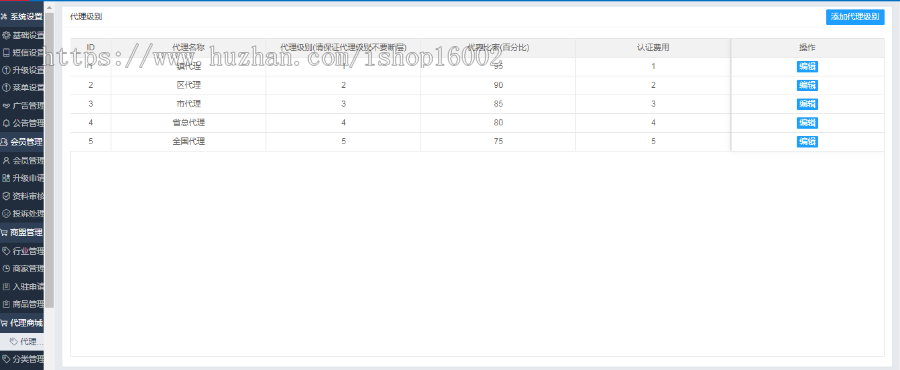Edit the 省总代理 row

(807, 123)
